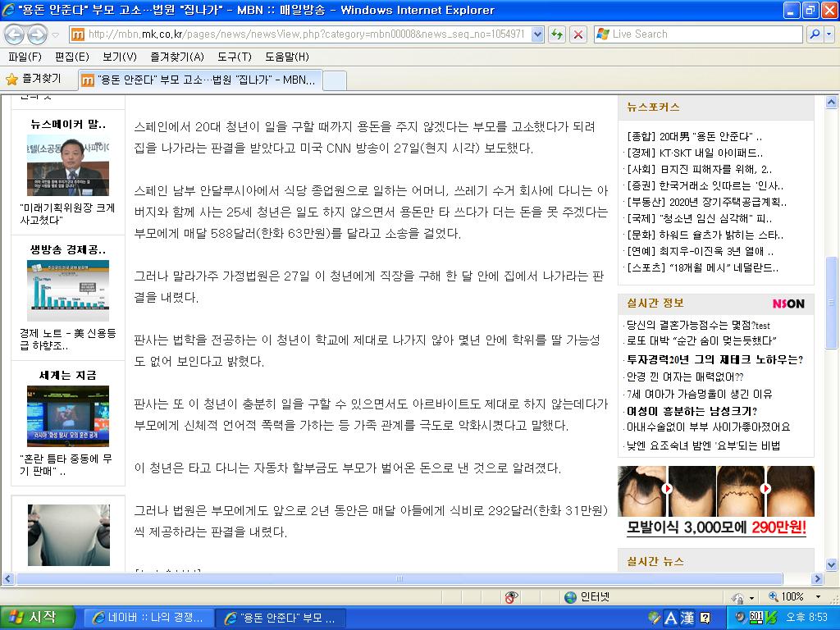Open the 도구(T) menu
Viewport: 840px width, 630px height.
234,57
